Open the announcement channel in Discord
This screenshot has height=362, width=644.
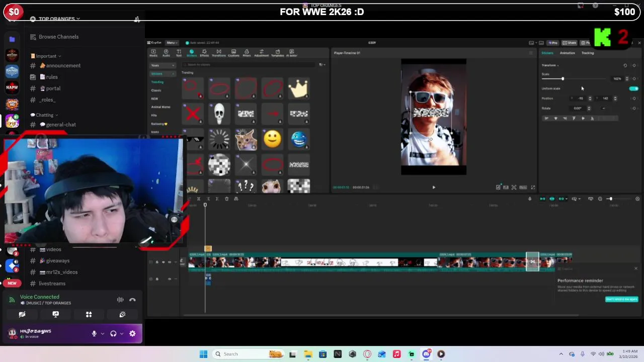pyautogui.click(x=63, y=65)
